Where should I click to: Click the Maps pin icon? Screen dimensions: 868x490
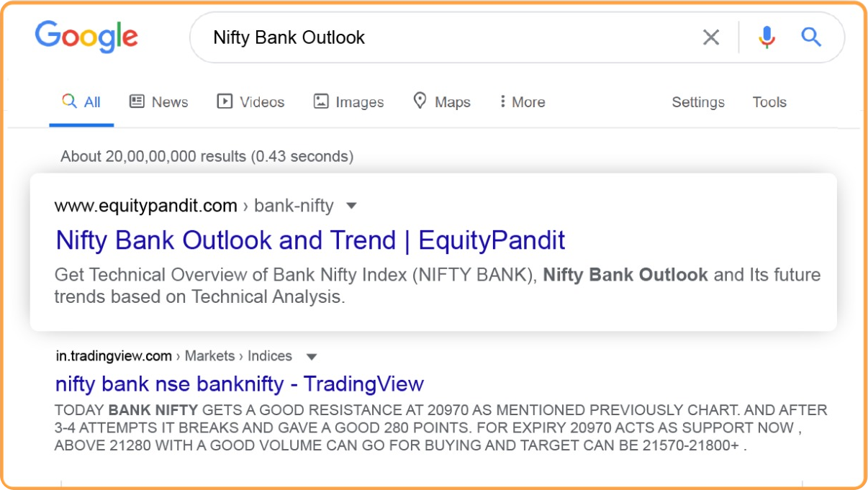(420, 101)
